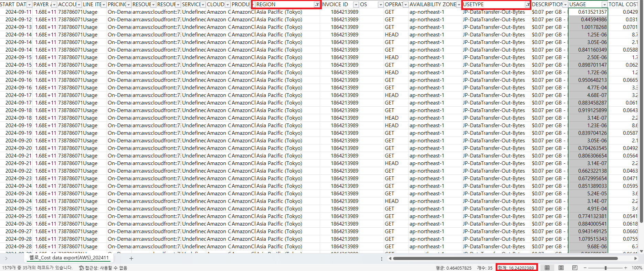Add a new sheet with plus button

tap(131, 258)
